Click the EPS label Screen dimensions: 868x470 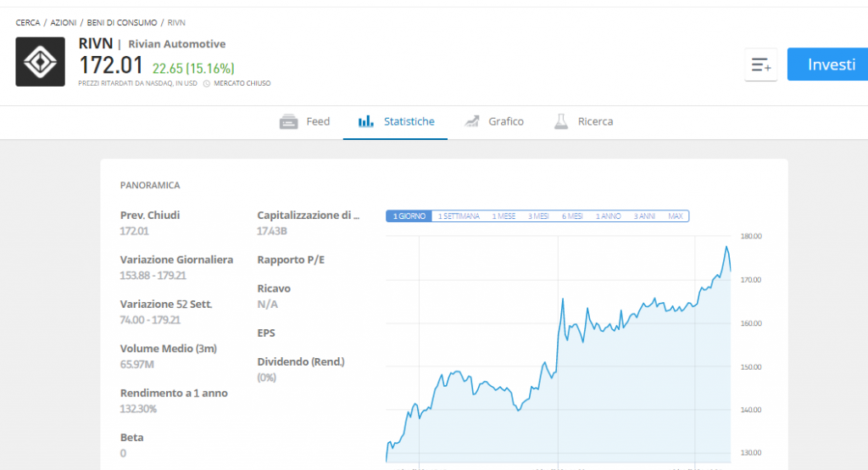click(x=266, y=333)
